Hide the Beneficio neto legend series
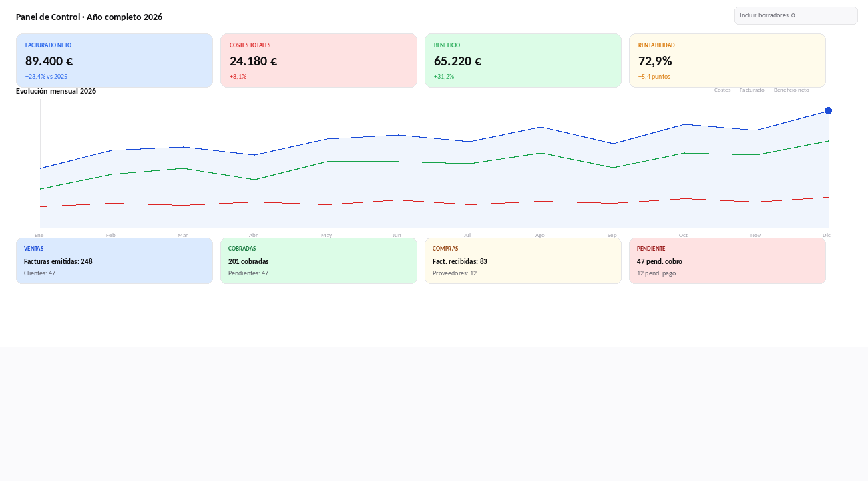Image resolution: width=868 pixels, height=481 pixels. (788, 90)
